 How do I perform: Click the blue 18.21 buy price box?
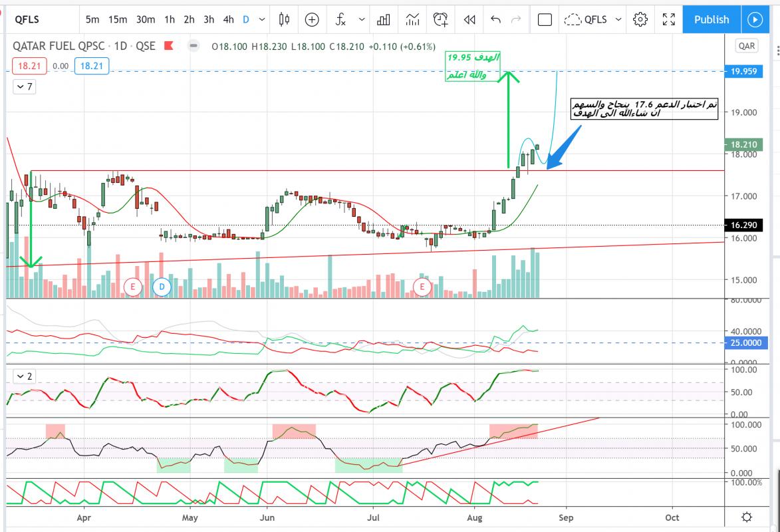pyautogui.click(x=92, y=66)
